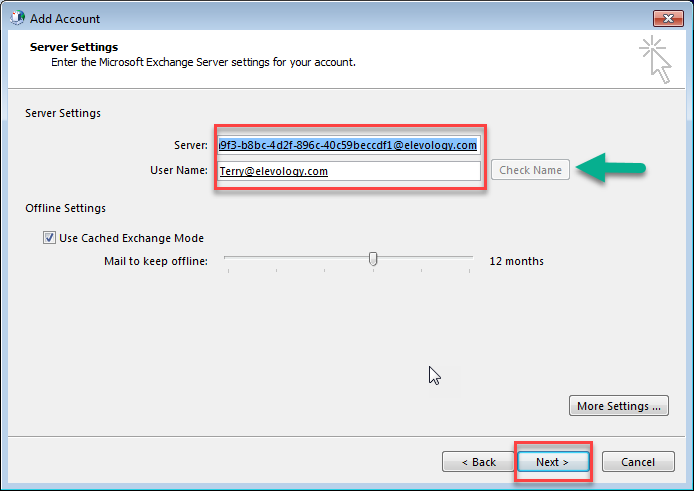Image resolution: width=694 pixels, height=491 pixels.
Task: Toggle the Use Cached Exchange Mode checkbox
Action: point(49,238)
